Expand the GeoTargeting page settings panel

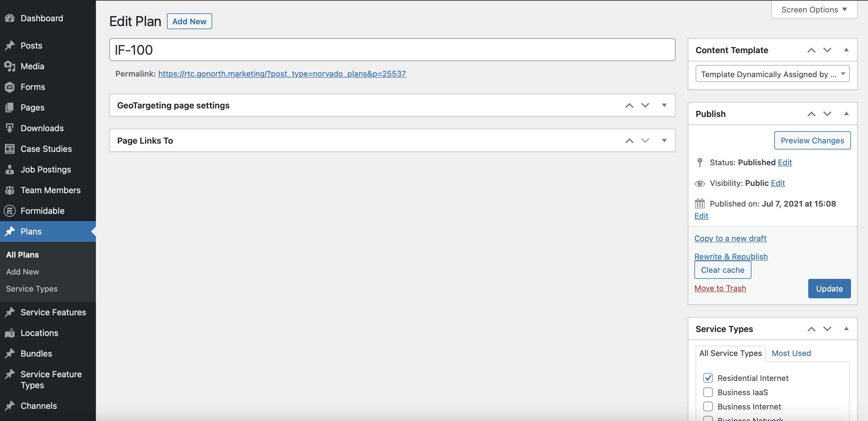(x=664, y=105)
